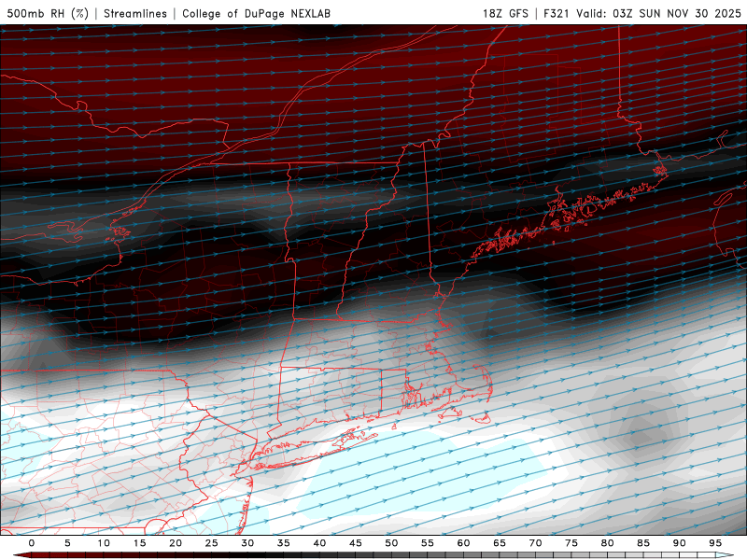Click the 90 label on the color scale
This screenshot has height=560, width=747.
click(680, 543)
